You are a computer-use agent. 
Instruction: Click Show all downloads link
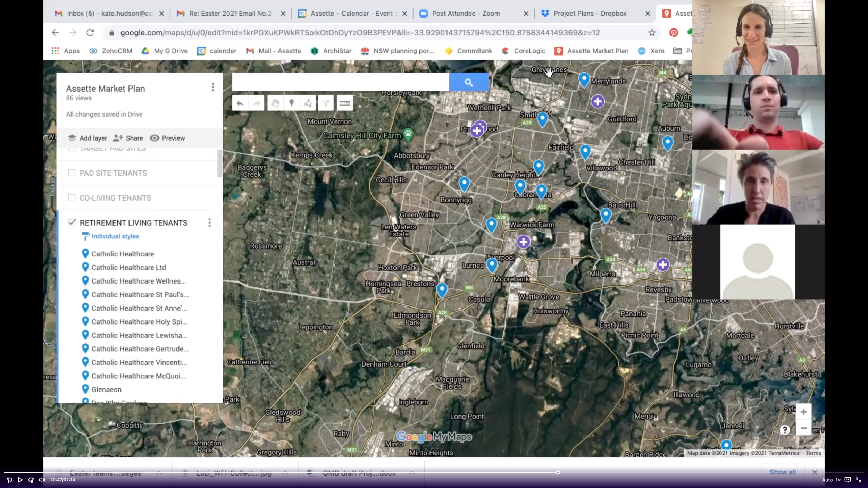[x=783, y=472]
